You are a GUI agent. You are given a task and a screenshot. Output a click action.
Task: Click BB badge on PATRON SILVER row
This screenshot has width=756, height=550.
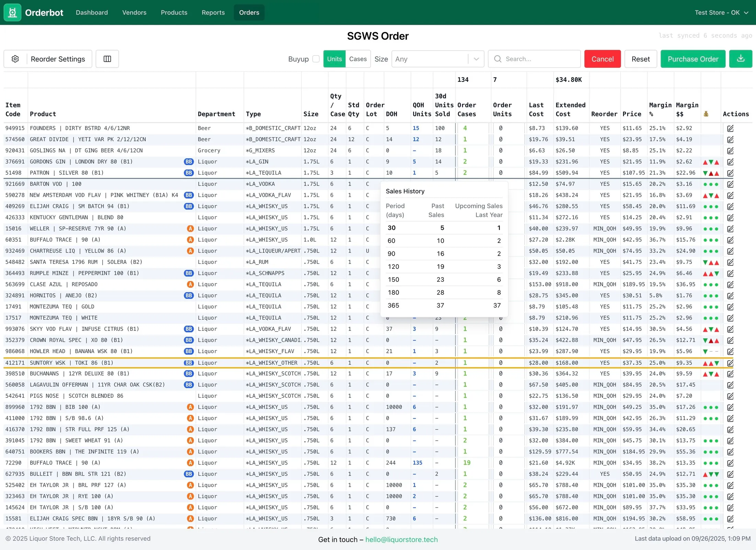click(189, 173)
